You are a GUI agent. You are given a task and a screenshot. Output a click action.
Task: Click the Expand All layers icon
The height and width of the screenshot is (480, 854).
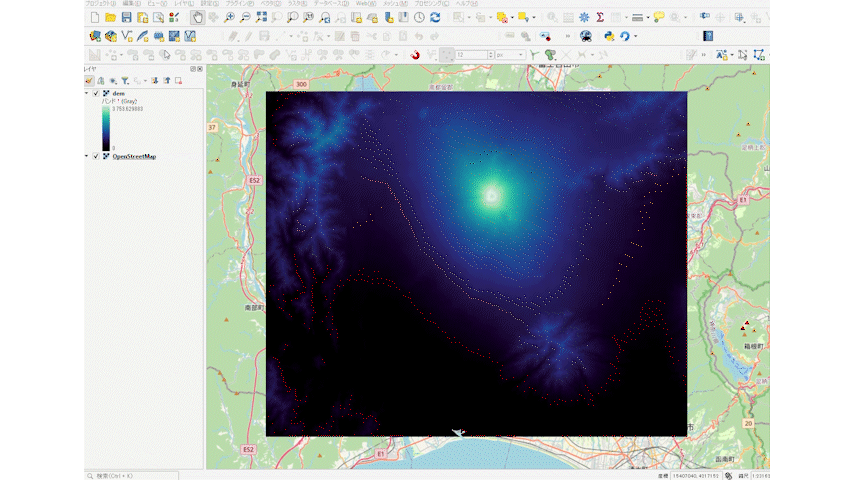155,81
